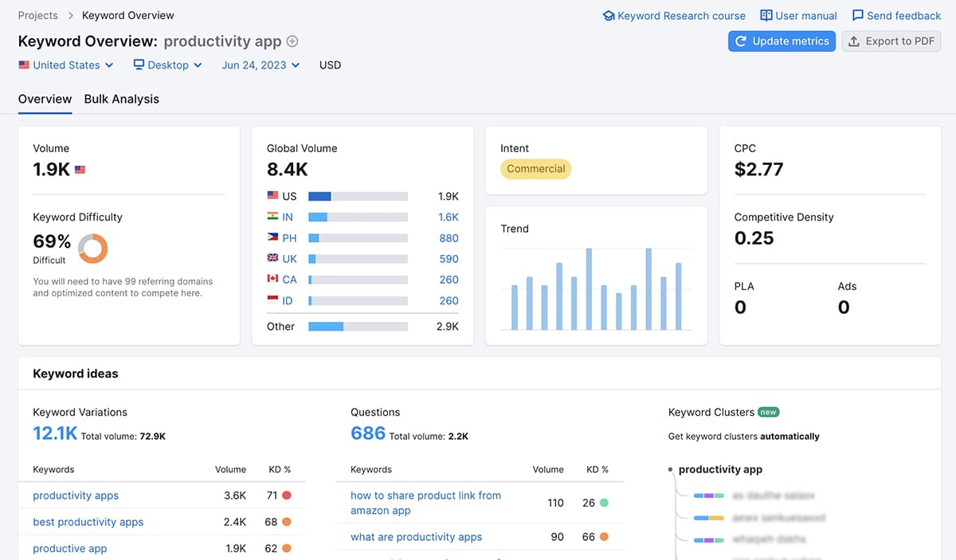Switch to the Bulk Analysis tab
The width and height of the screenshot is (956, 560).
tap(121, 99)
